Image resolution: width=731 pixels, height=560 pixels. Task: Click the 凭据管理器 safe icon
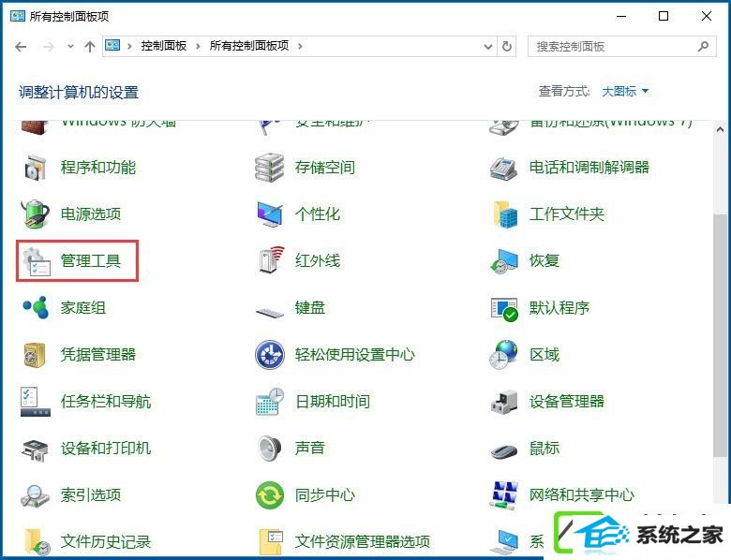pos(35,355)
